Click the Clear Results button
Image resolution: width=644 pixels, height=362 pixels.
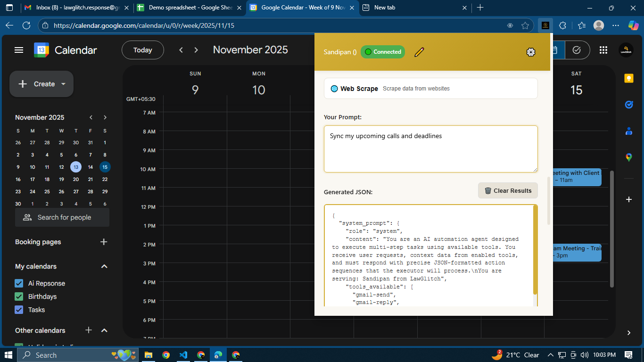pyautogui.click(x=508, y=191)
